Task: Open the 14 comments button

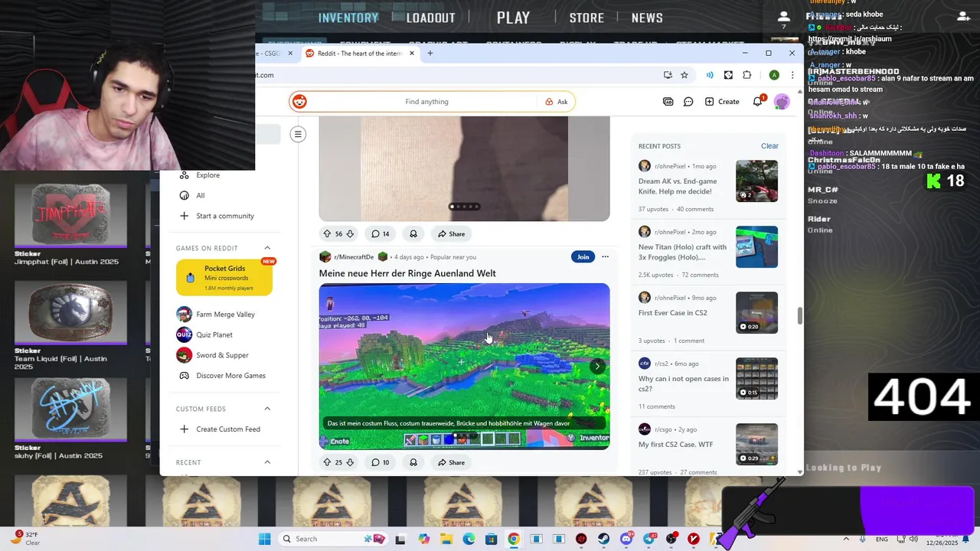Action: 381,233
